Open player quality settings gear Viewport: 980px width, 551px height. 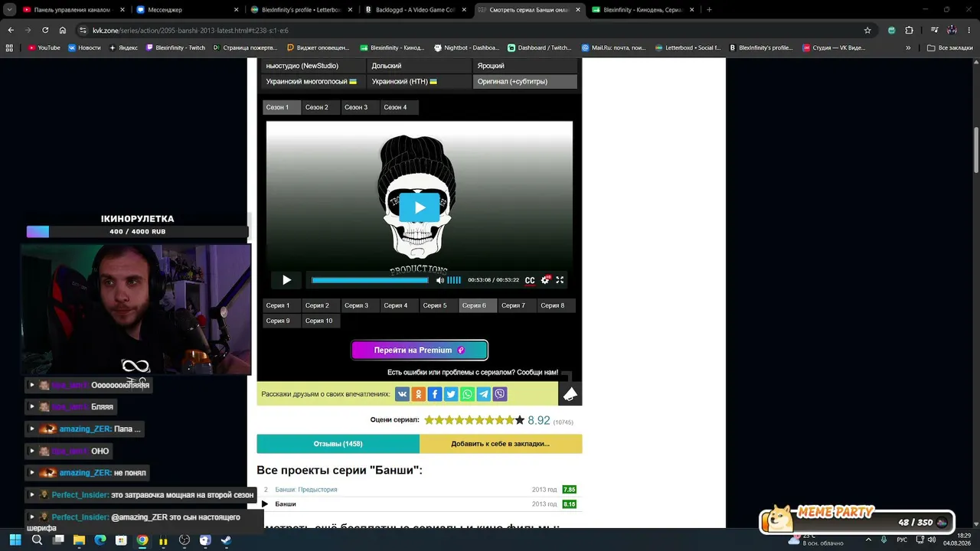pos(545,280)
